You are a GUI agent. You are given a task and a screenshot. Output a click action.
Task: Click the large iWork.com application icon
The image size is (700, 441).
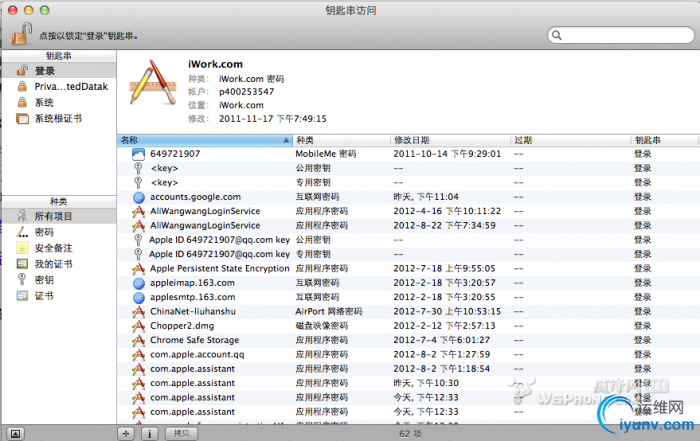pos(153,83)
